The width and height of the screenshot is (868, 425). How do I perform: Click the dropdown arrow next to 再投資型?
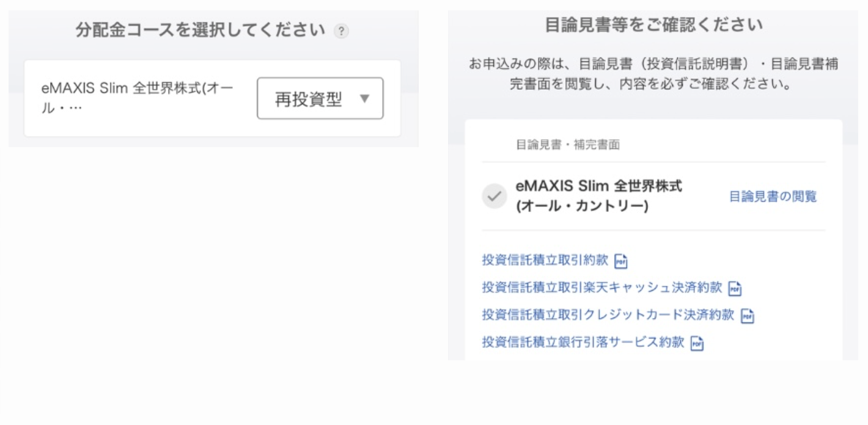tap(365, 98)
